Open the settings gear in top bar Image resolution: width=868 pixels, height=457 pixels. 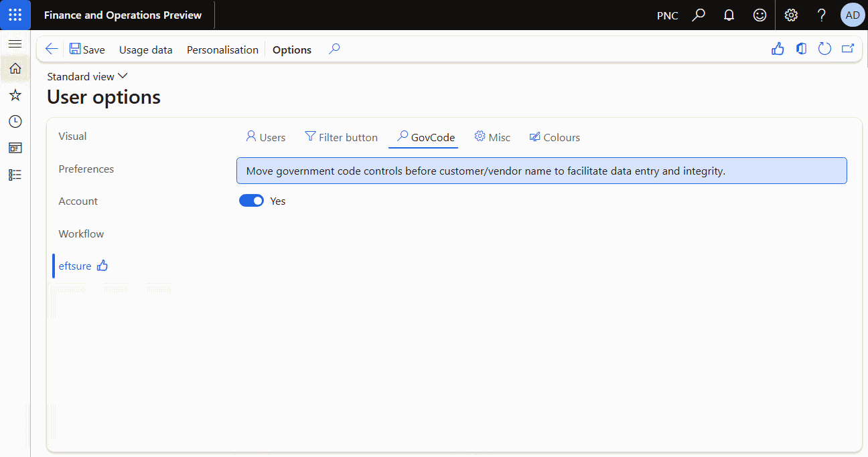(x=791, y=15)
